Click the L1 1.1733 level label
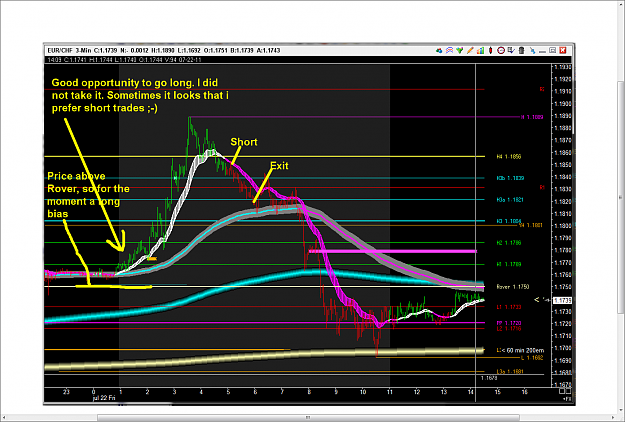 pyautogui.click(x=509, y=307)
